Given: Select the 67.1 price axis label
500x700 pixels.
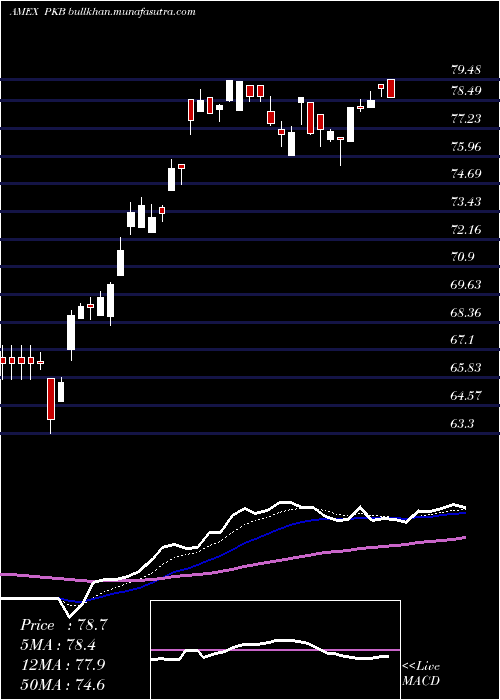Looking at the screenshot, I should point(462,340).
